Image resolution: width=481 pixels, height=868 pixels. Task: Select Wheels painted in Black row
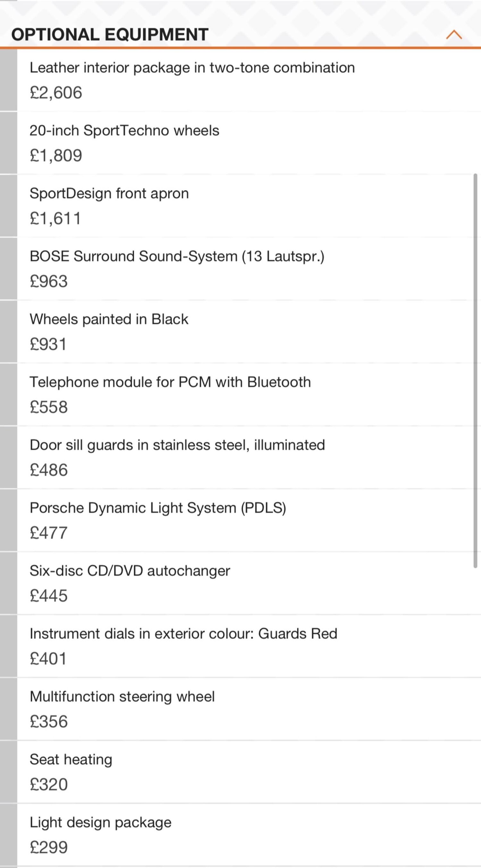(x=249, y=332)
